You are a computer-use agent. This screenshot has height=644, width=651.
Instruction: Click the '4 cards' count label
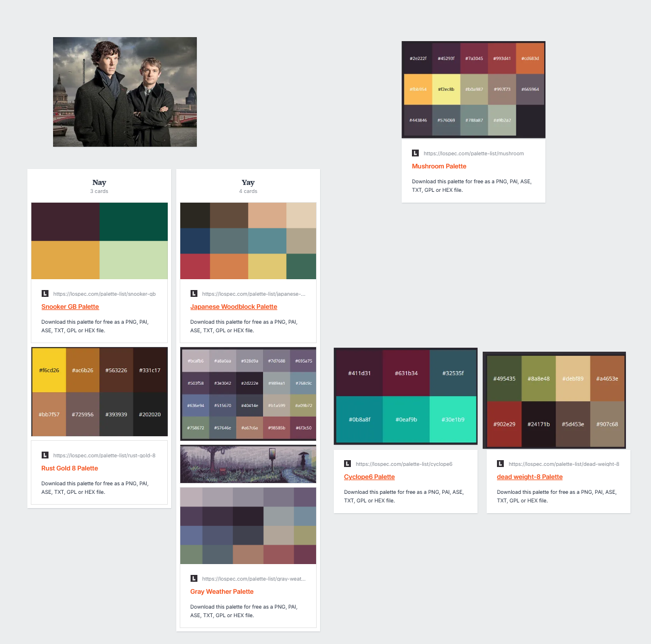248,191
